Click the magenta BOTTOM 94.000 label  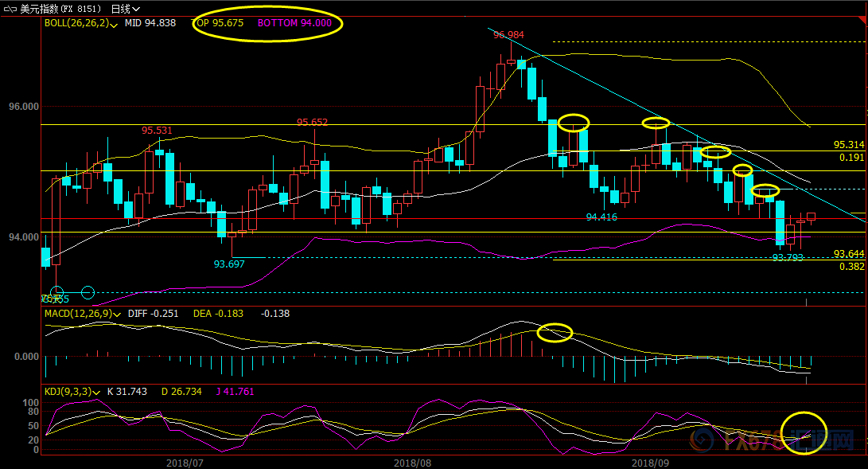point(294,23)
